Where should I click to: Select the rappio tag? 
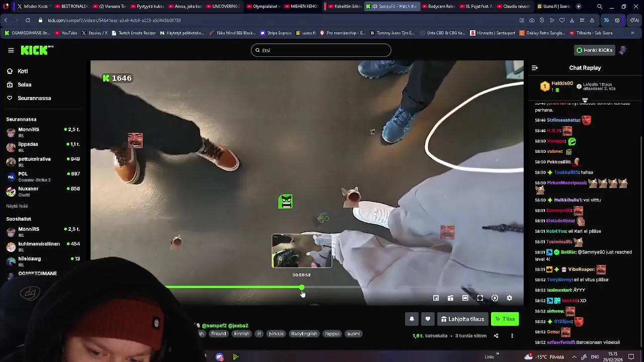(332, 334)
